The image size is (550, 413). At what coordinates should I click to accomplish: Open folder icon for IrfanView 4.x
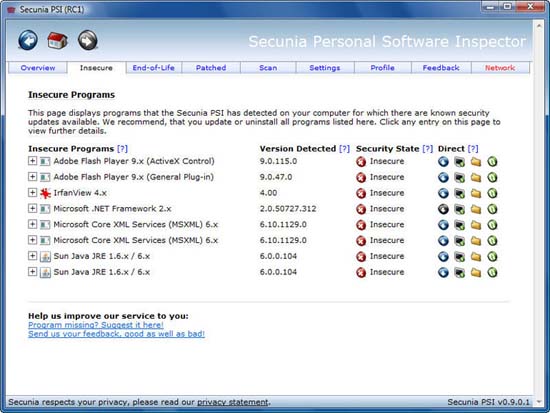click(x=476, y=193)
